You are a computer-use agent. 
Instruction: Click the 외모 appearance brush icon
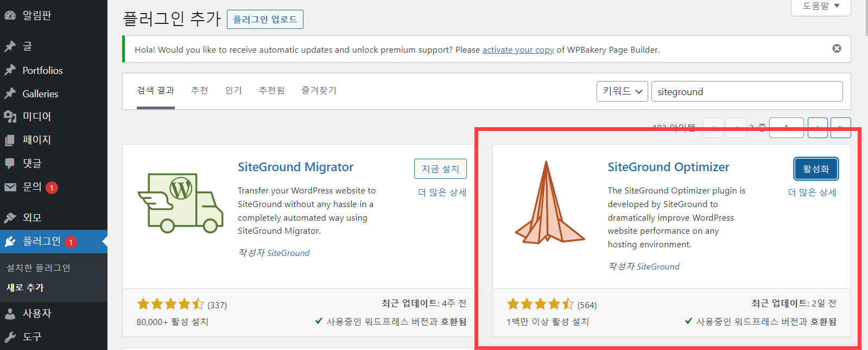pos(10,217)
